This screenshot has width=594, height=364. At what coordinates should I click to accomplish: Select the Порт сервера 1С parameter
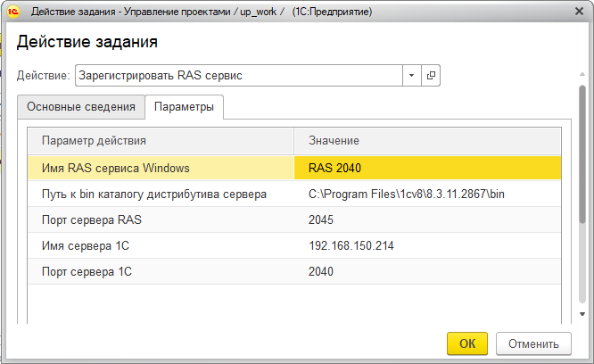pyautogui.click(x=161, y=271)
